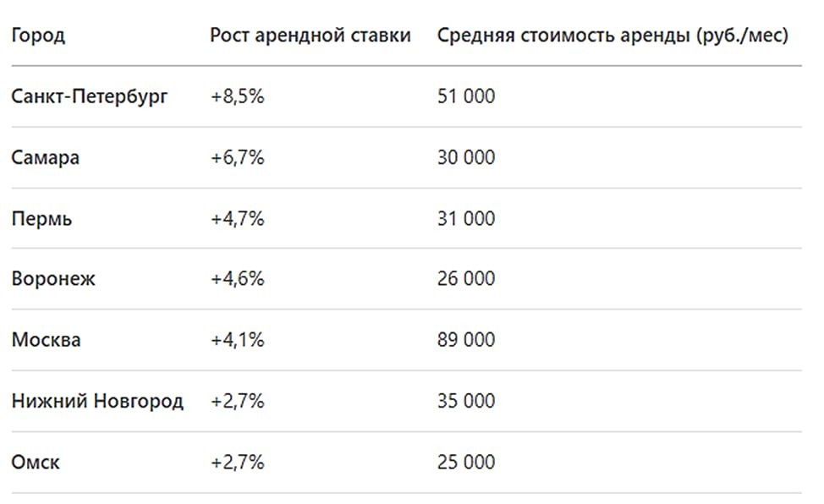Click the Город column header
Image resolution: width=824 pixels, height=504 pixels.
pyautogui.click(x=38, y=36)
